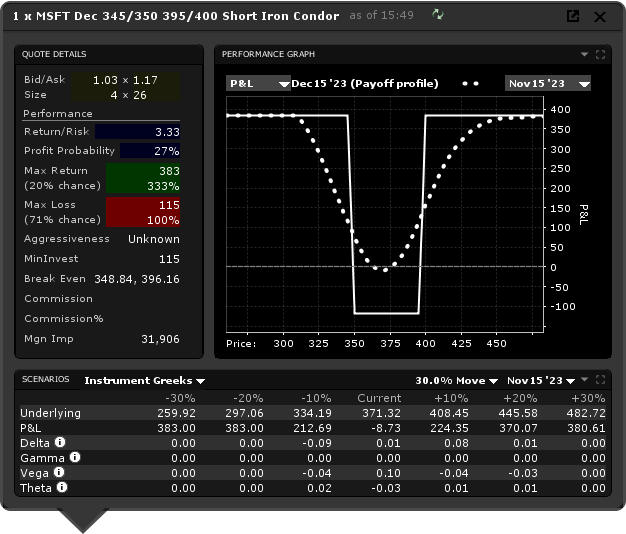The image size is (626, 534).
Task: Click the window title MSFT Short Iron Condor
Action: (176, 16)
